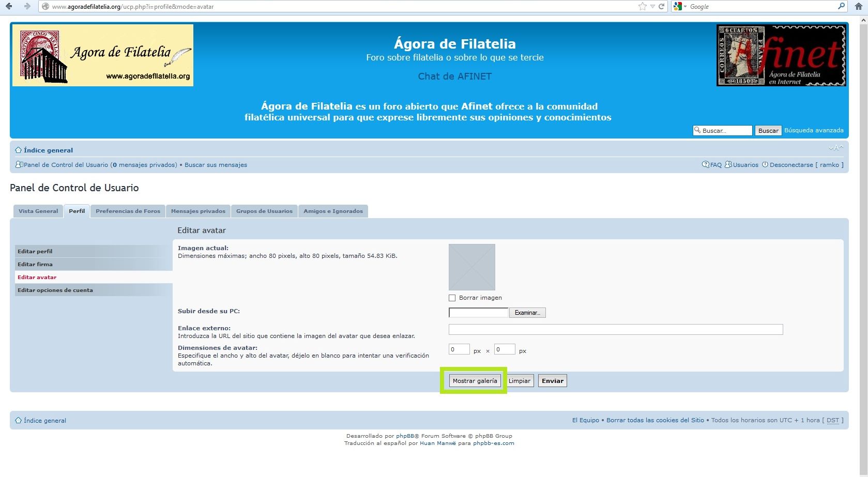The image size is (868, 477).
Task: Go to Índice general in footer
Action: point(45,421)
